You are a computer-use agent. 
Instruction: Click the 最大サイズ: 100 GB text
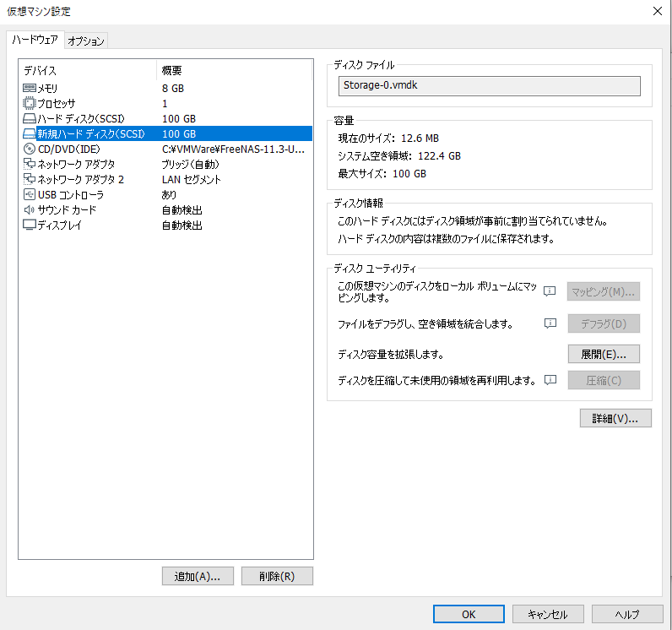tap(382, 174)
